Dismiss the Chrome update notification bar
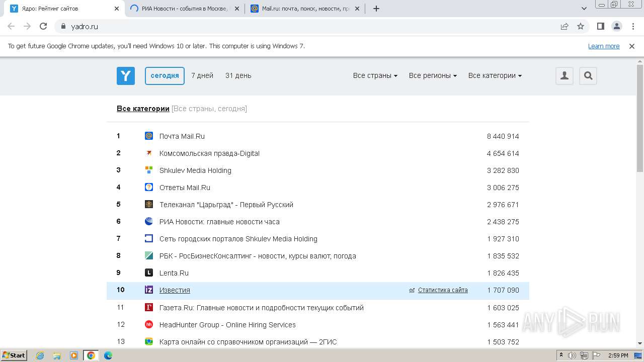Image resolution: width=644 pixels, height=362 pixels. click(x=632, y=46)
